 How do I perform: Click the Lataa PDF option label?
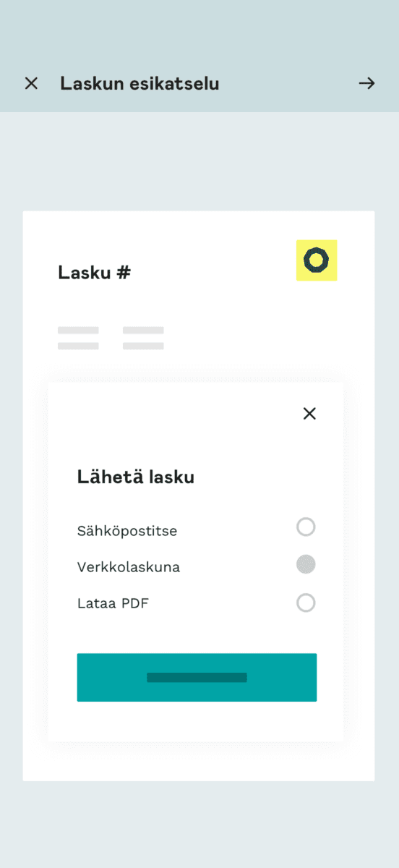pos(113,603)
